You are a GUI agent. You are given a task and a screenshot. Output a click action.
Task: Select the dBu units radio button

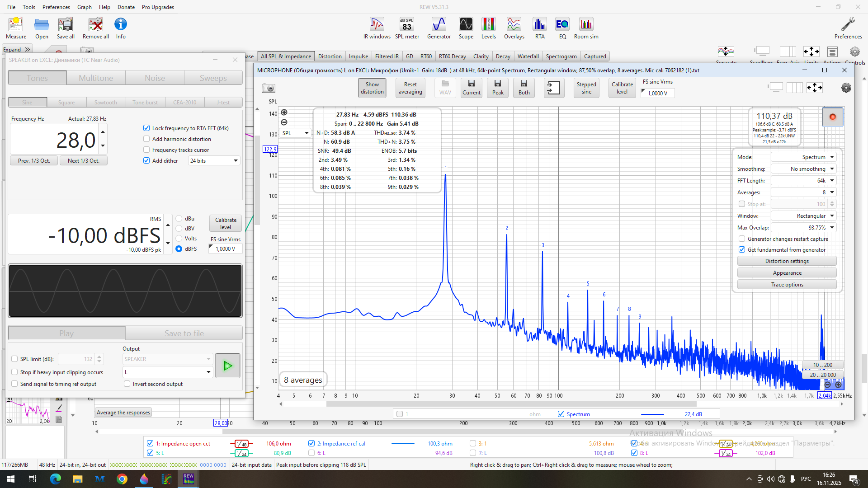coord(179,219)
